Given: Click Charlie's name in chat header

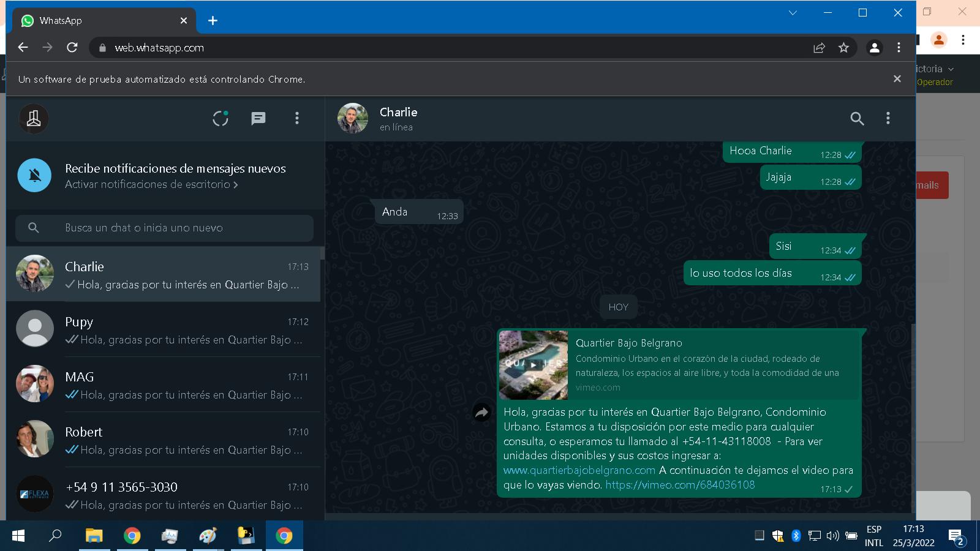Looking at the screenshot, I should click(399, 112).
